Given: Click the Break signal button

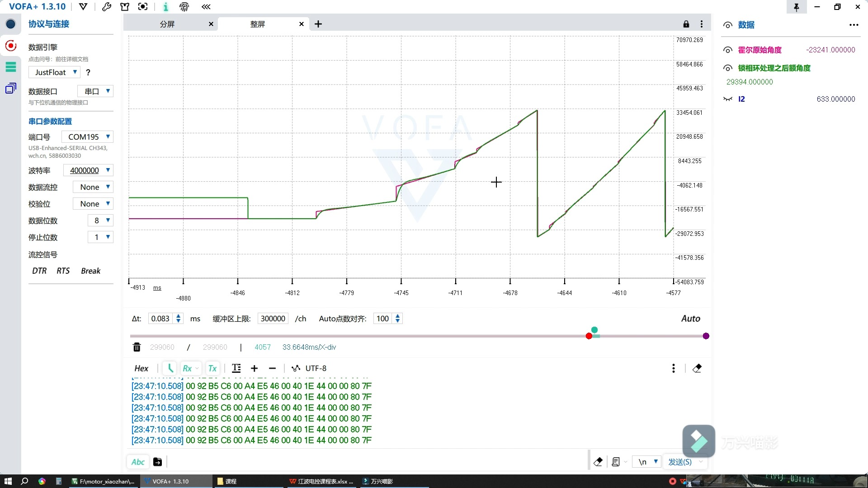Looking at the screenshot, I should tap(91, 271).
